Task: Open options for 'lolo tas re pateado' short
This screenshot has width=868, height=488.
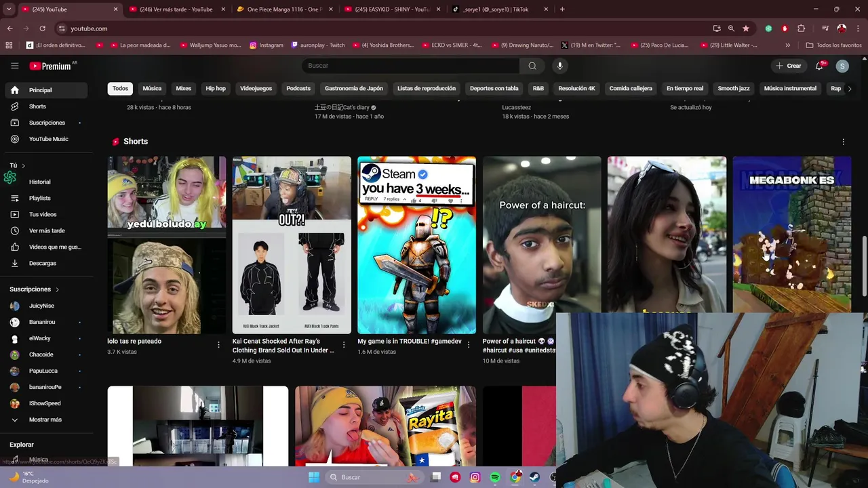Action: tap(218, 345)
